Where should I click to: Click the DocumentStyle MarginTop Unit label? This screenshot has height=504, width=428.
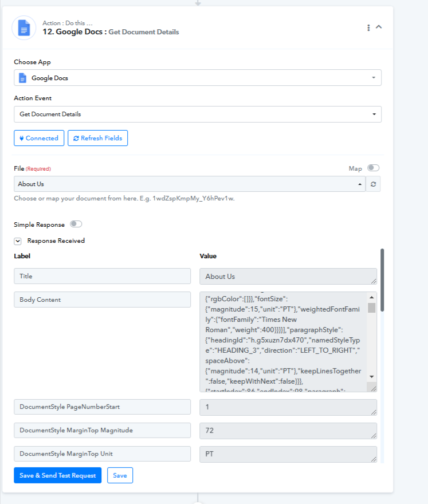pos(102,454)
